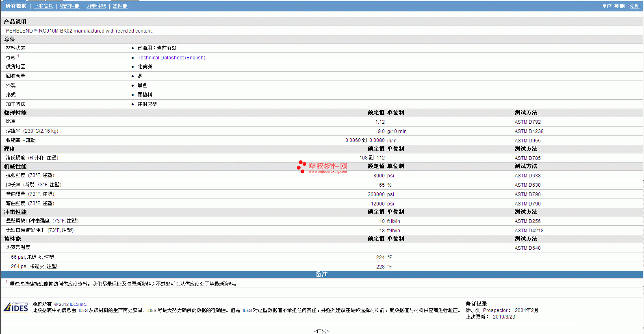Click ASTM D638 in the 抗张强度 row
644x334 pixels.
pyautogui.click(x=527, y=176)
